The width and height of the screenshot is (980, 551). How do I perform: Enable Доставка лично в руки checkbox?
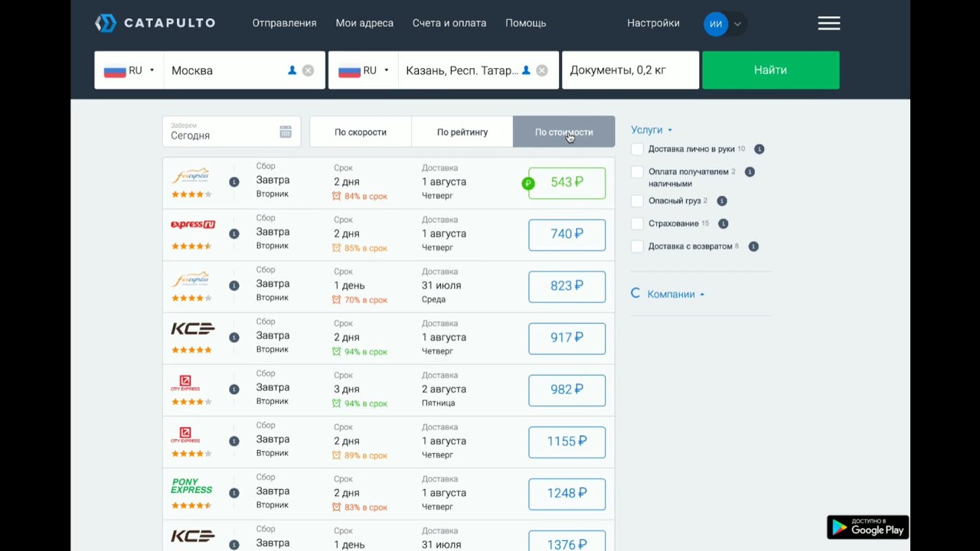click(x=637, y=149)
